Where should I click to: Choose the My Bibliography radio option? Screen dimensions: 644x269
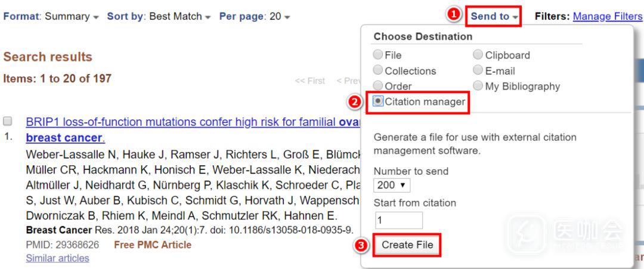pyautogui.click(x=478, y=86)
